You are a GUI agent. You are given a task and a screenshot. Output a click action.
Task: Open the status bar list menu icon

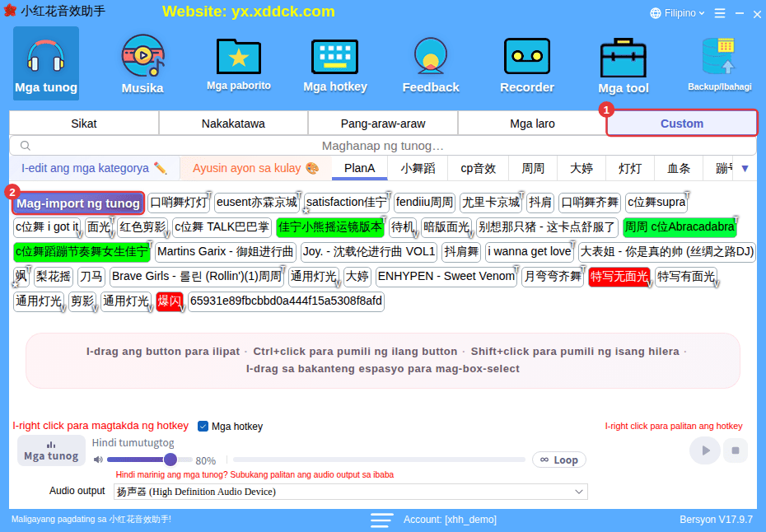381,520
